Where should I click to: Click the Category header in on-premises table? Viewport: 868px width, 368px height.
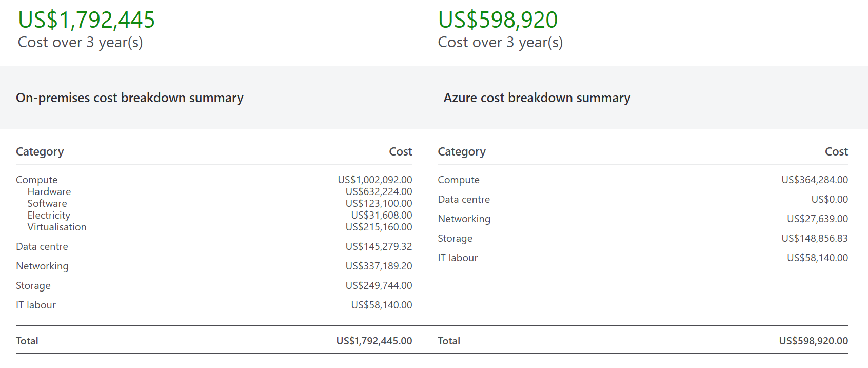tap(40, 151)
